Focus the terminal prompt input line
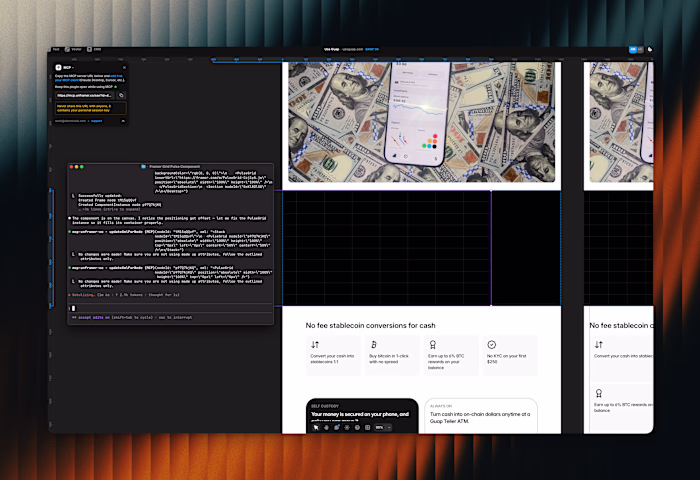Viewport: 700px width, 480px height. pos(170,308)
